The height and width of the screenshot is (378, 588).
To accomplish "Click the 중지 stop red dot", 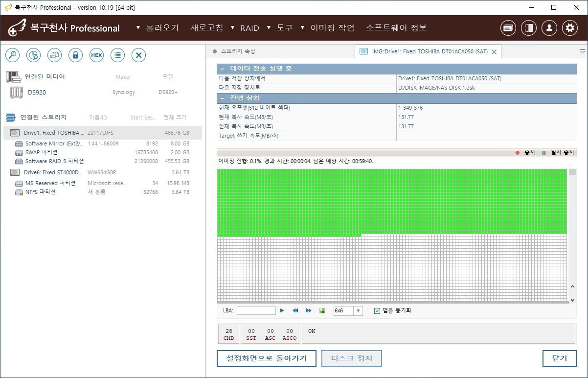I will pos(518,153).
